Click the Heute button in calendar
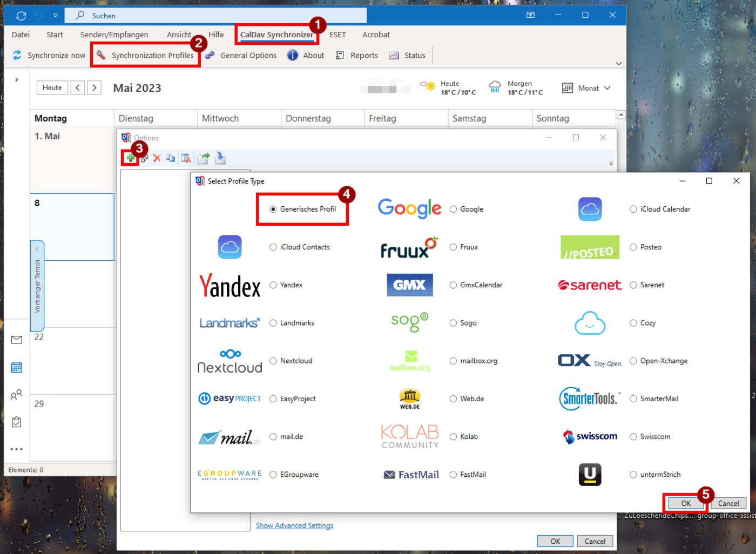 pos(52,87)
